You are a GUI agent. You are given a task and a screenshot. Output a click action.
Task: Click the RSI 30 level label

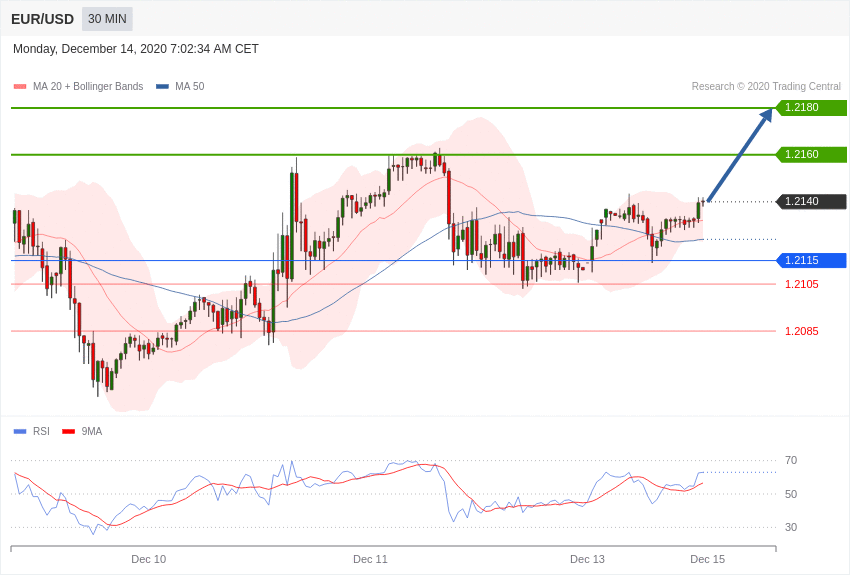(x=791, y=527)
